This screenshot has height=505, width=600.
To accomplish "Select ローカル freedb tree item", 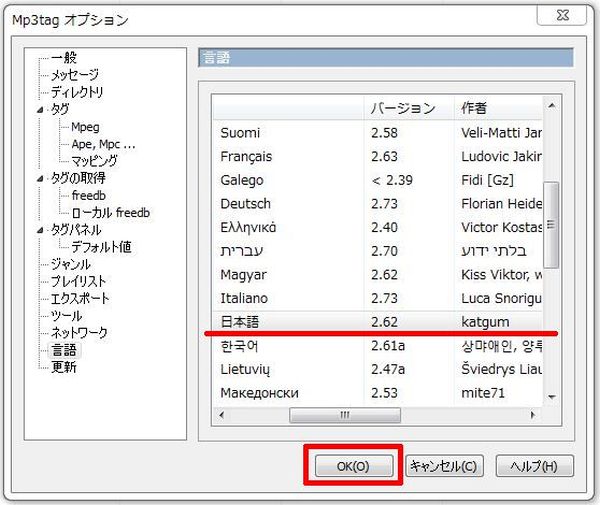I will [x=111, y=213].
